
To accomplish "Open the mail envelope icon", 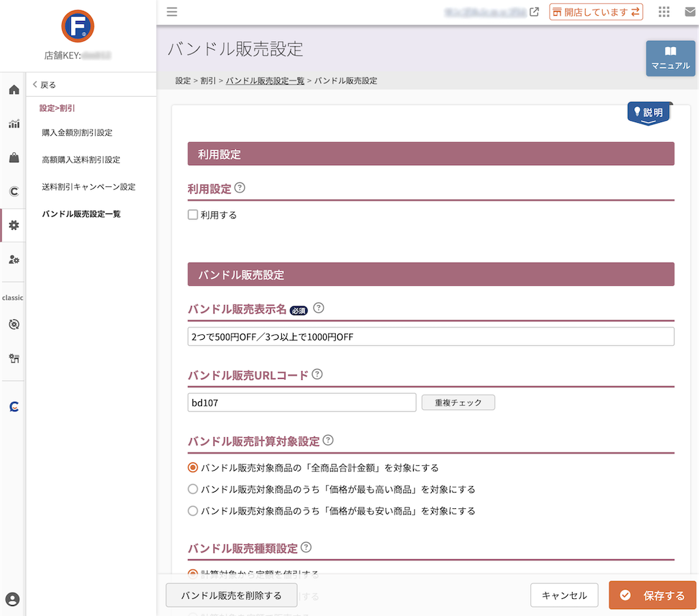I will [x=690, y=12].
